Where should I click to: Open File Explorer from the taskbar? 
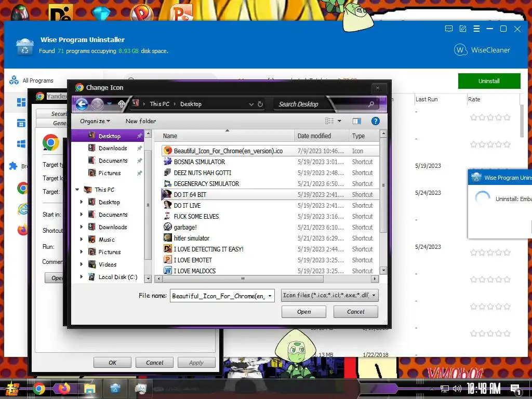click(x=89, y=389)
